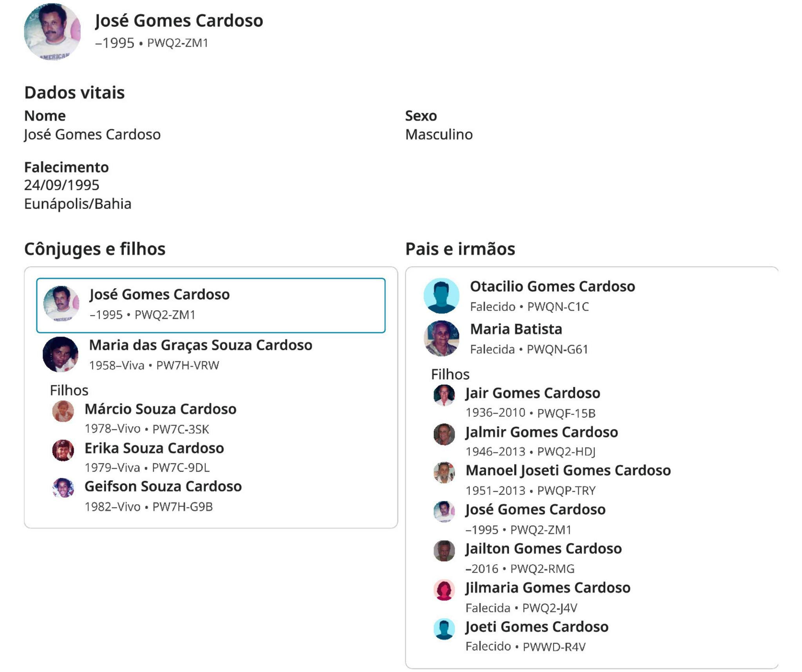This screenshot has height=672, width=802.
Task: Open the Erika Souza Cardoso name link
Action: (x=154, y=448)
